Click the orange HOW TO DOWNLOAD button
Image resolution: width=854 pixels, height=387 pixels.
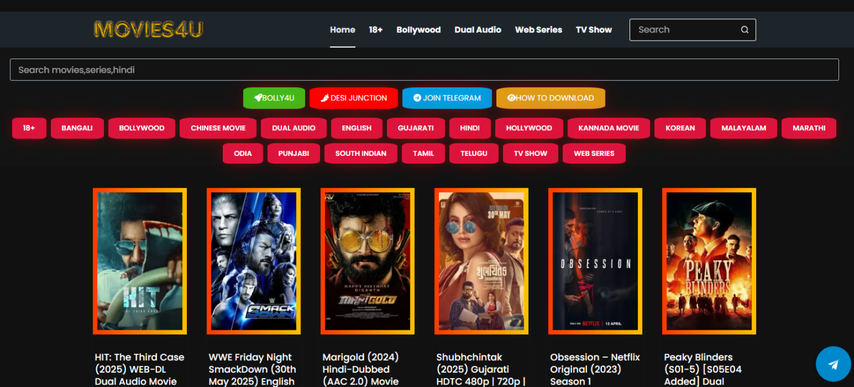[x=550, y=98]
